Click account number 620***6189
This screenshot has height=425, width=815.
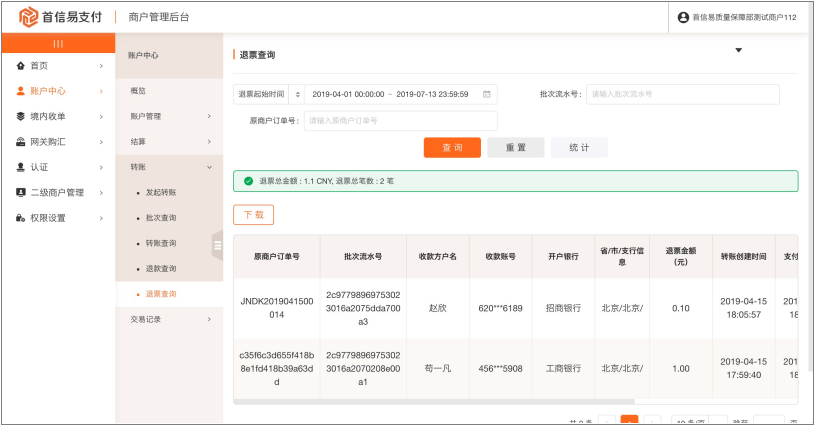coord(500,308)
